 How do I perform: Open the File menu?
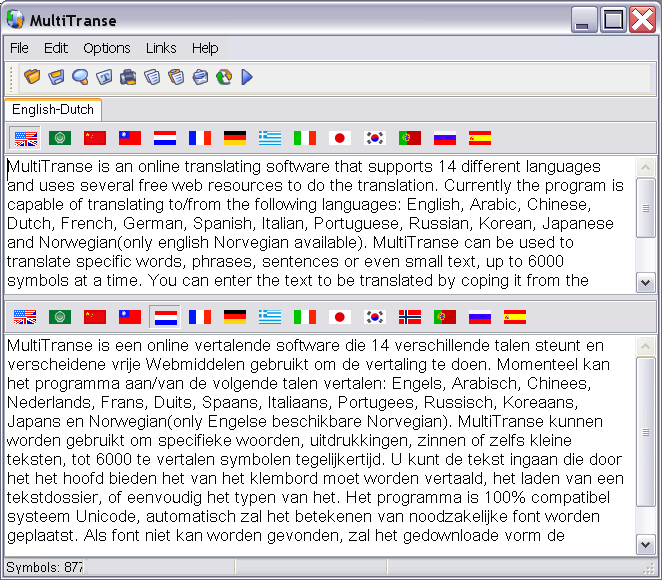(x=19, y=48)
